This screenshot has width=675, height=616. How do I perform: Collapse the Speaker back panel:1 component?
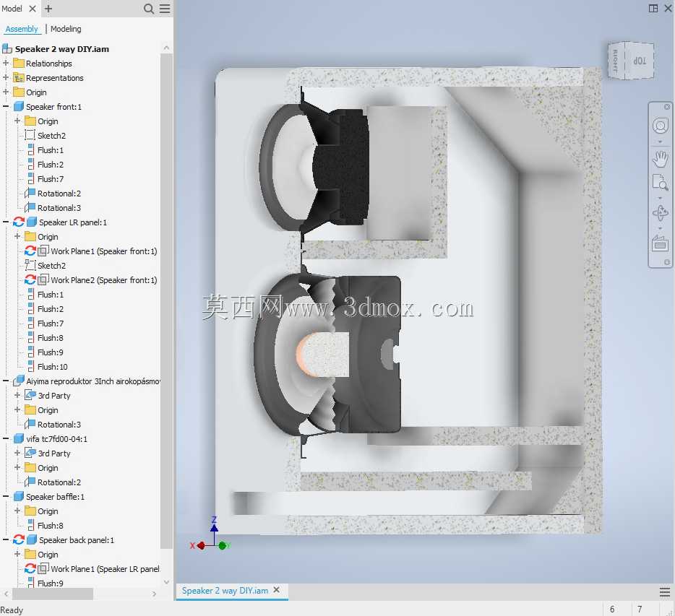6,539
